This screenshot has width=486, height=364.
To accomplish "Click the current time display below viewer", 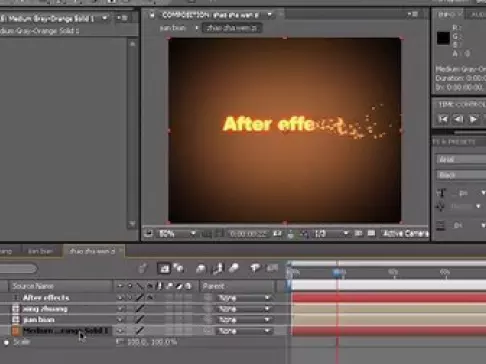I will coord(248,234).
